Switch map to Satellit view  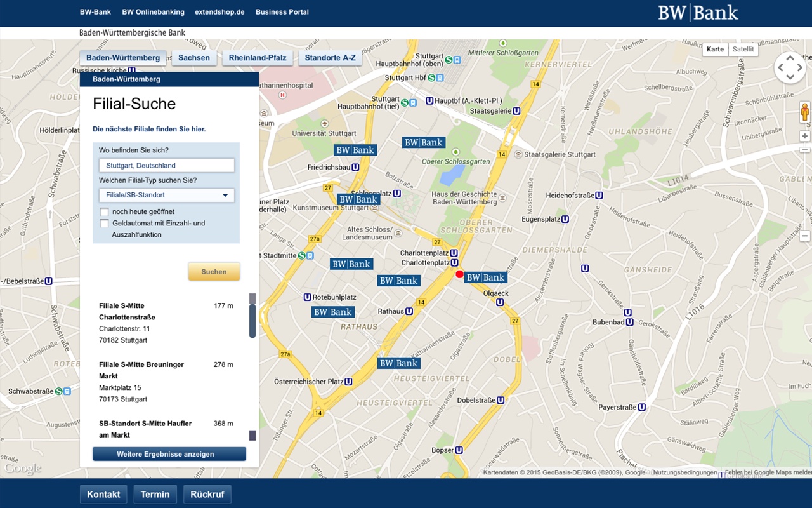coord(743,50)
